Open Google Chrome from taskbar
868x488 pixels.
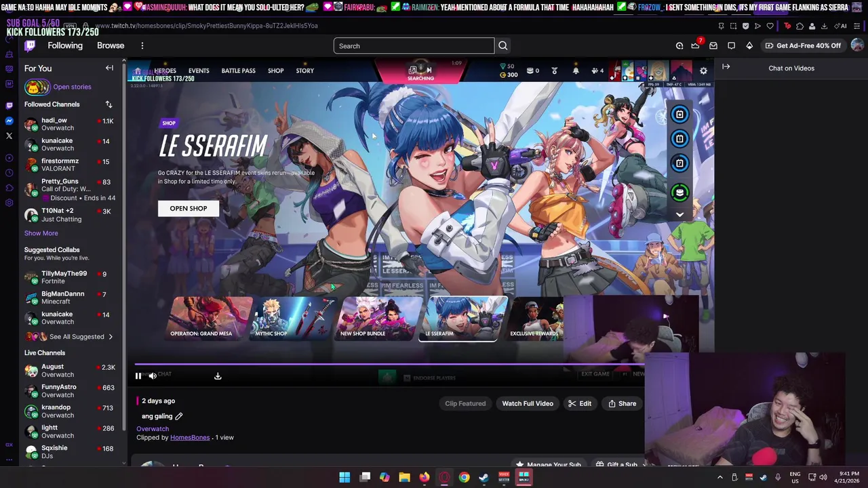(x=464, y=477)
